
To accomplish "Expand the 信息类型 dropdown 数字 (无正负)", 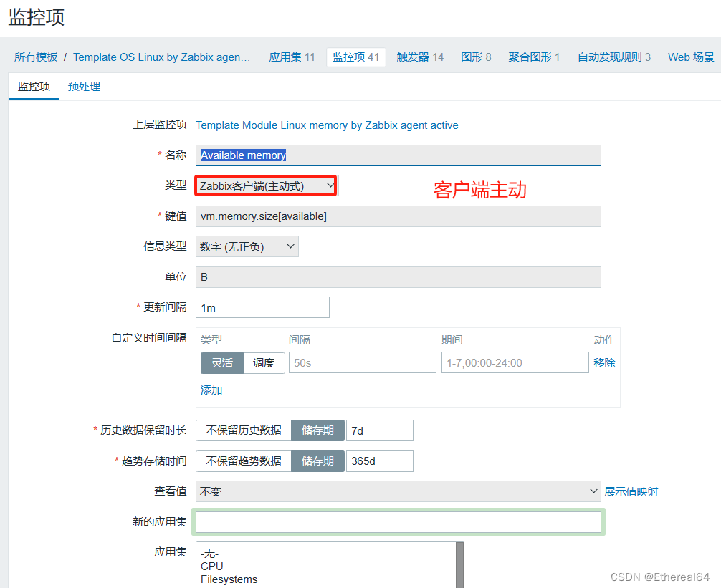I will 247,246.
